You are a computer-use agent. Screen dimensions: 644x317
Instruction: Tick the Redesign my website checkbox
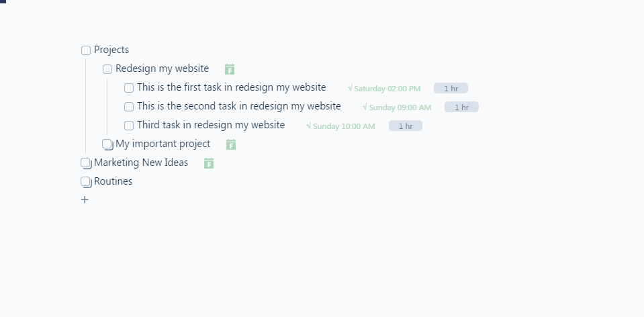(107, 69)
